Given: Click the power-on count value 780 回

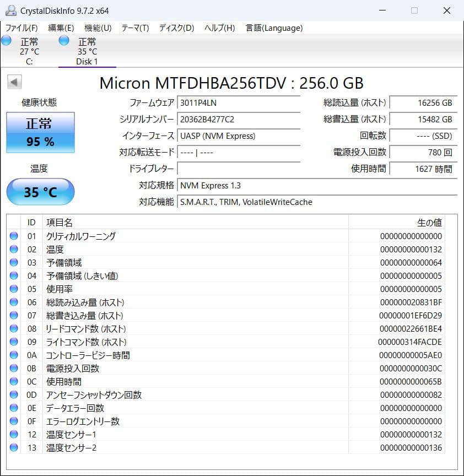Looking at the screenshot, I should (423, 152).
